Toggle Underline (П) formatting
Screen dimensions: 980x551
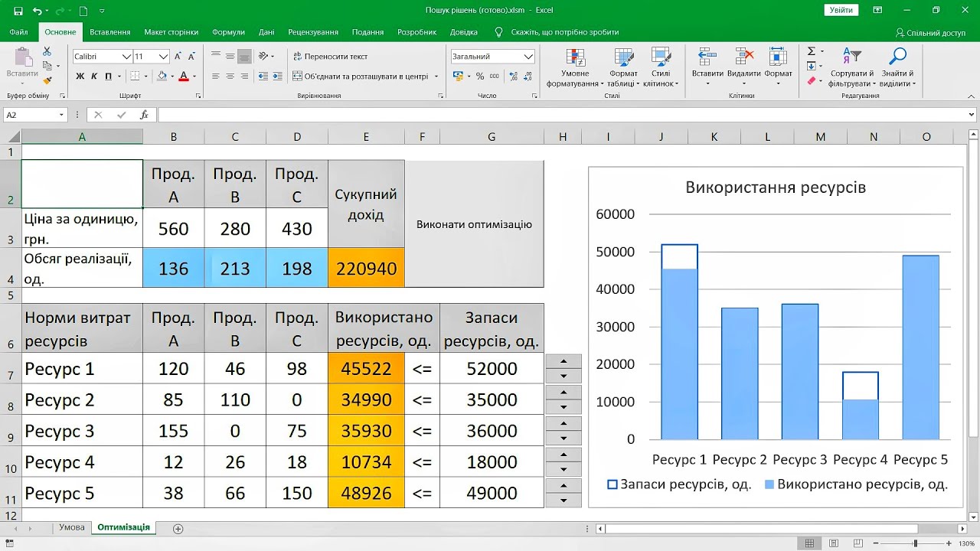108,77
